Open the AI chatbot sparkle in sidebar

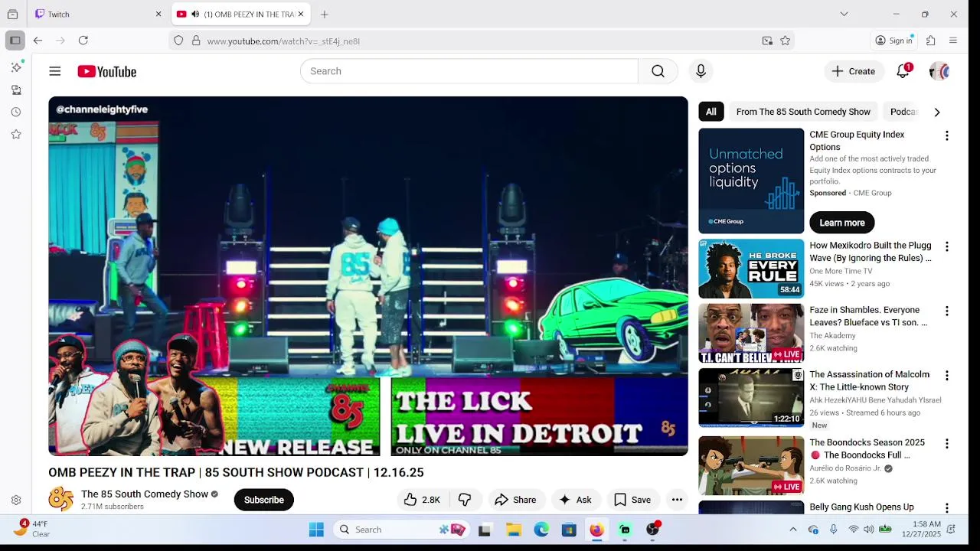pos(16,67)
